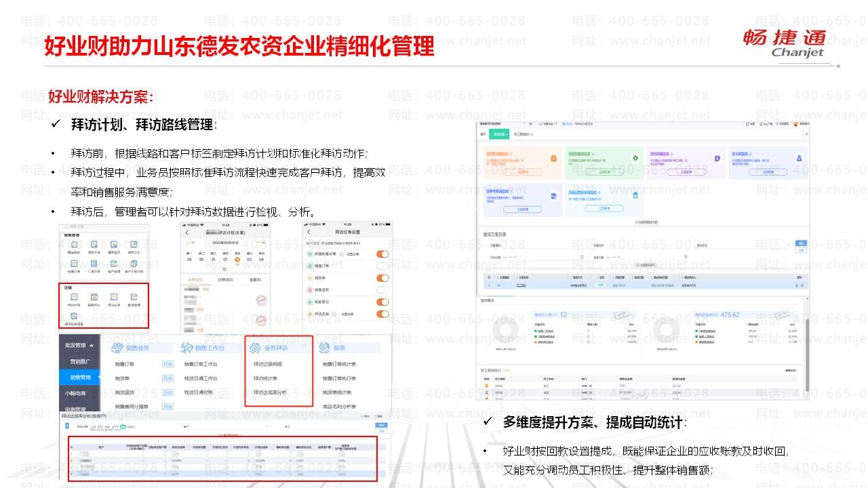Open 钱货日清工作台
868x488 pixels.
click(x=200, y=378)
